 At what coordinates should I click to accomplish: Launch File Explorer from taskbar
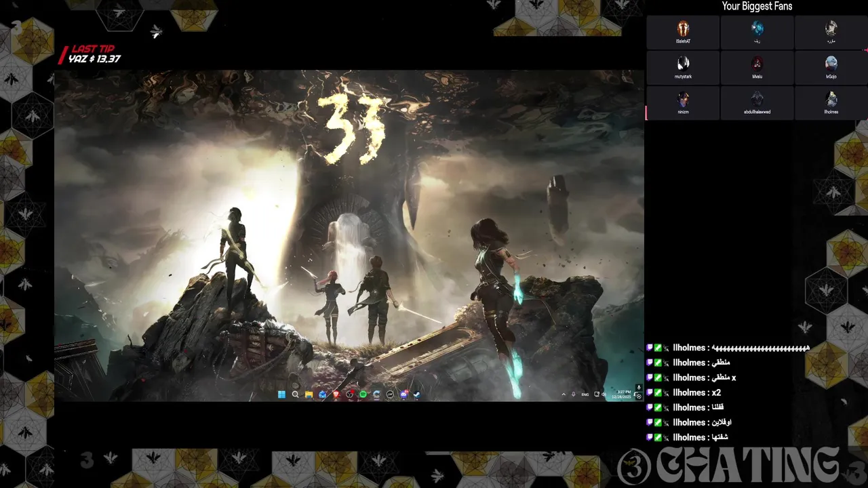309,394
